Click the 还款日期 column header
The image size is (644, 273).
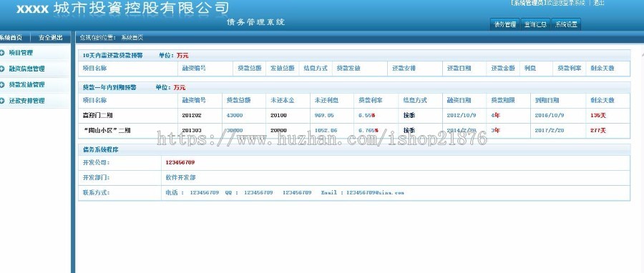pyautogui.click(x=459, y=69)
